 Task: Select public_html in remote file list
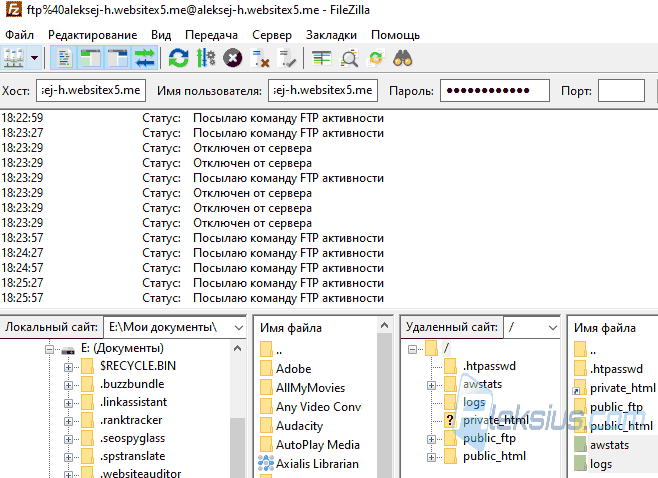coord(621,426)
